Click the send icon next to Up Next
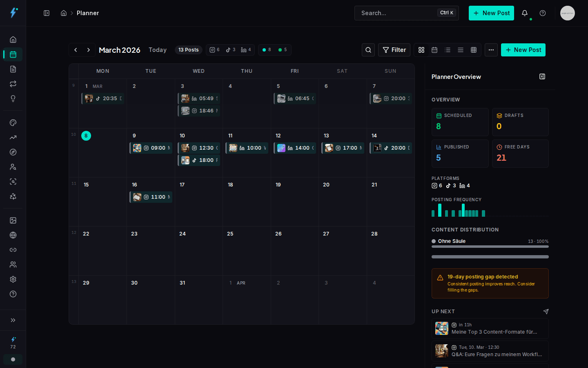 (x=546, y=312)
